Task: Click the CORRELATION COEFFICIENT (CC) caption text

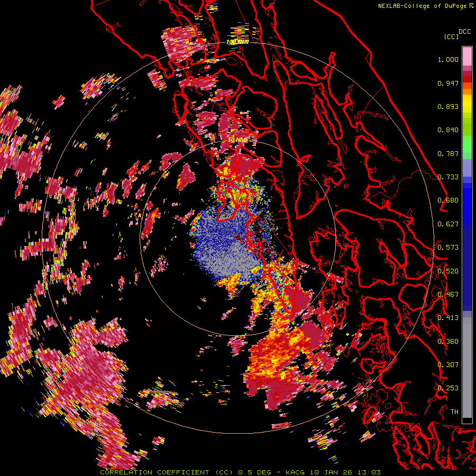Action: pyautogui.click(x=167, y=472)
